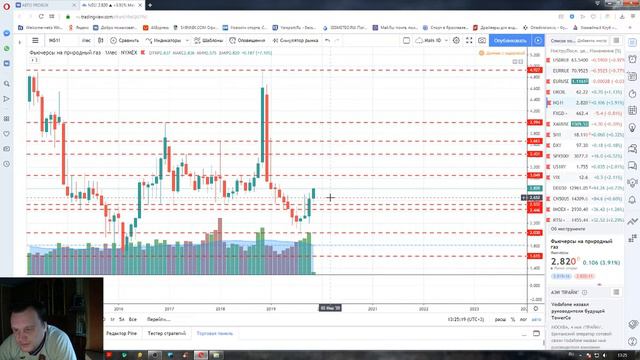Click the Сравнить compare button

click(124, 40)
